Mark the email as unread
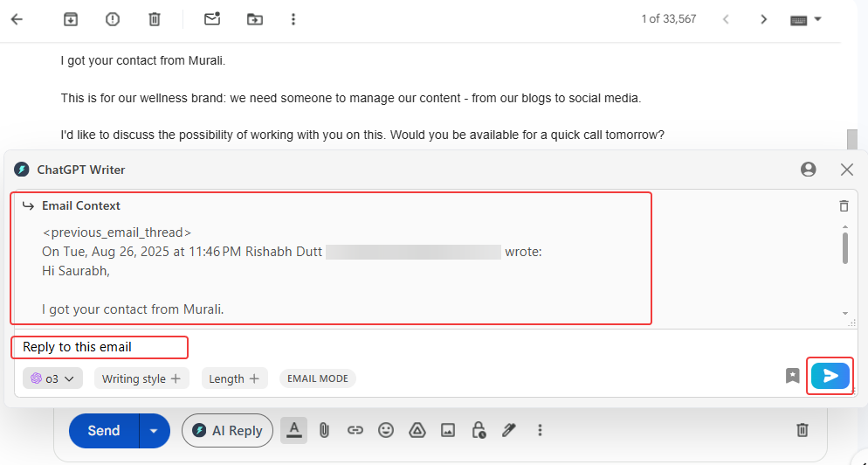The image size is (868, 465). coord(212,19)
